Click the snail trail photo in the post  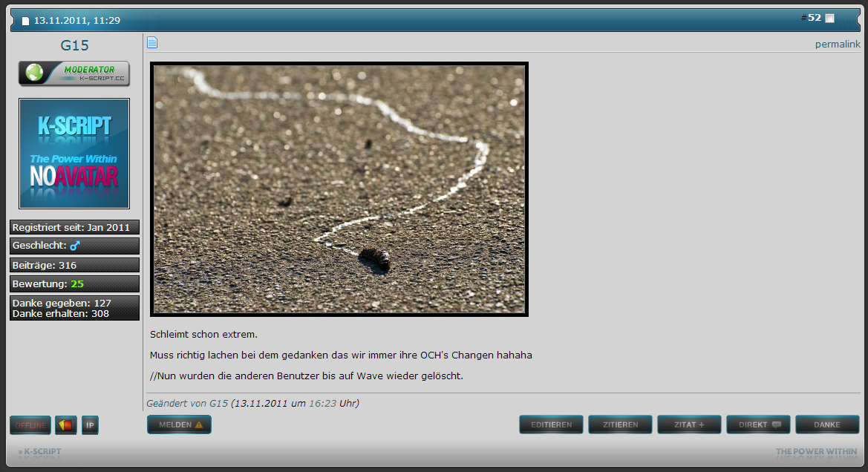339,189
